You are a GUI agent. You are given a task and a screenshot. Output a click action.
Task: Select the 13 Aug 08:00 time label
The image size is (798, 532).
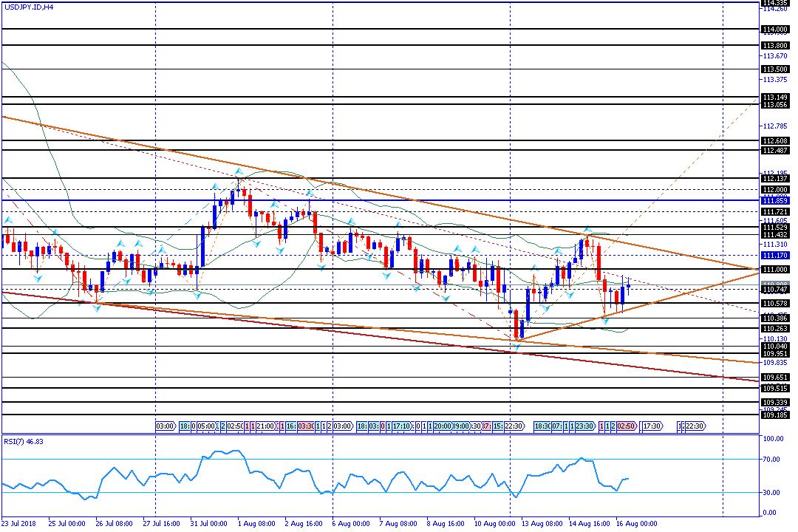coord(542,523)
